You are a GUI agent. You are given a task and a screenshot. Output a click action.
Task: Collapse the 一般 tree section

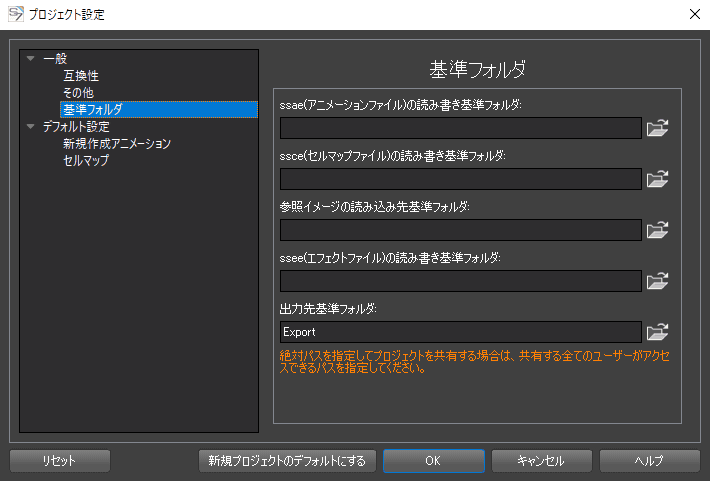pyautogui.click(x=31, y=58)
